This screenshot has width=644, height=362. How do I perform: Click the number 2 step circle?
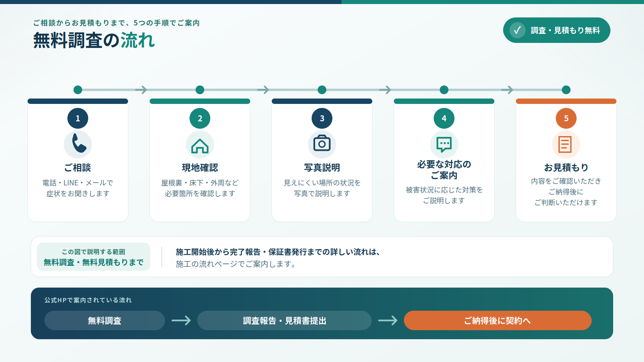[x=200, y=118]
